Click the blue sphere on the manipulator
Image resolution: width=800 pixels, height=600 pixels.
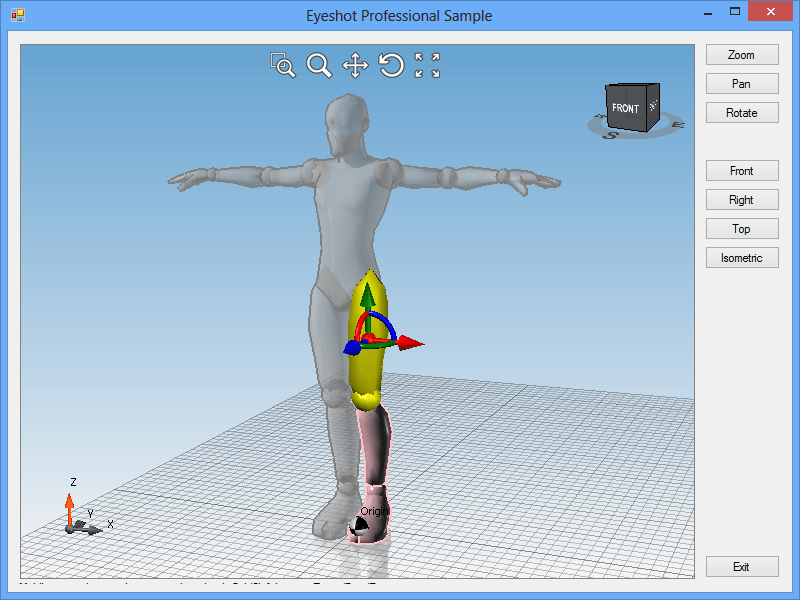pyautogui.click(x=352, y=348)
